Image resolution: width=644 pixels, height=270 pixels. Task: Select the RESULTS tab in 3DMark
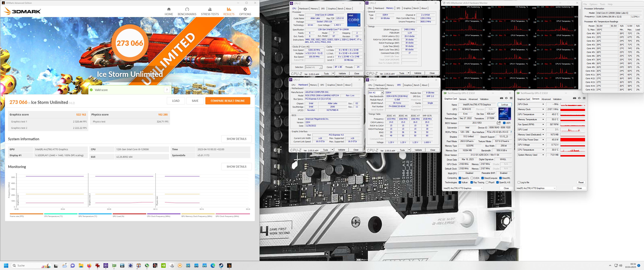[x=229, y=11]
